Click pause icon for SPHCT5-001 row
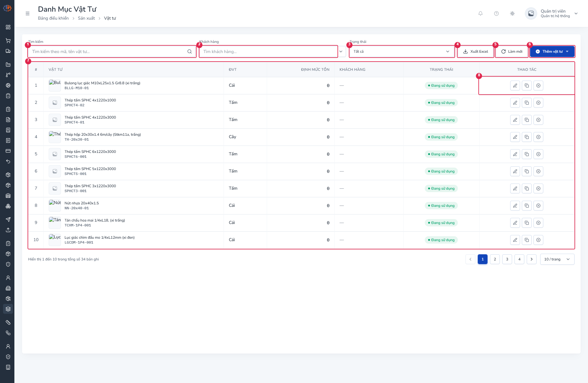 pos(538,171)
